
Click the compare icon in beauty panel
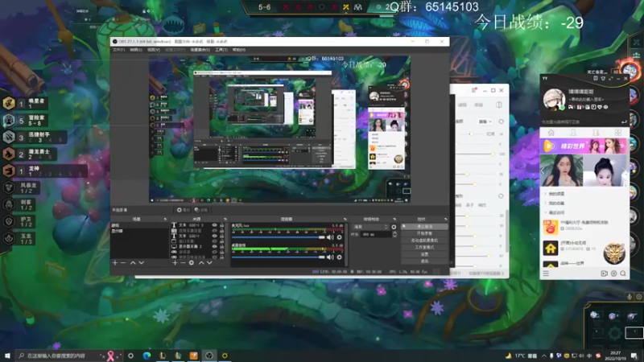(x=499, y=105)
